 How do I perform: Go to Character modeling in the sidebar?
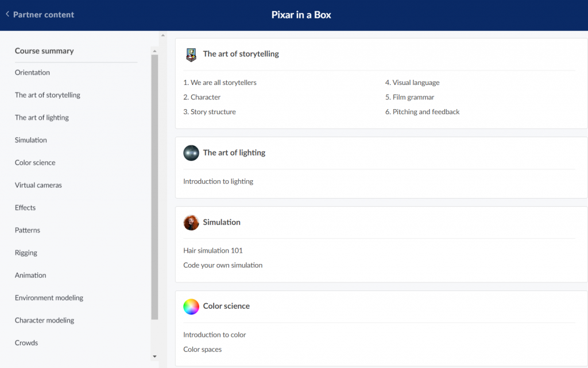(x=45, y=320)
